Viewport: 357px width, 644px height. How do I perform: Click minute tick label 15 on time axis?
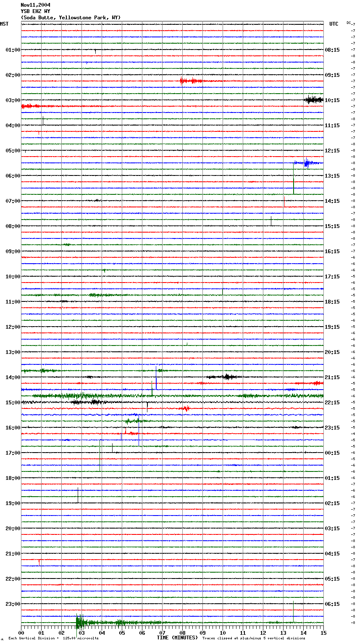pos(323,633)
